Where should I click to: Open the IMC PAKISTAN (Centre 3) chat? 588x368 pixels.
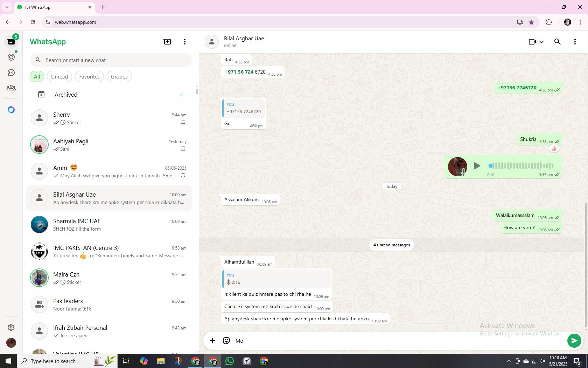pyautogui.click(x=109, y=251)
